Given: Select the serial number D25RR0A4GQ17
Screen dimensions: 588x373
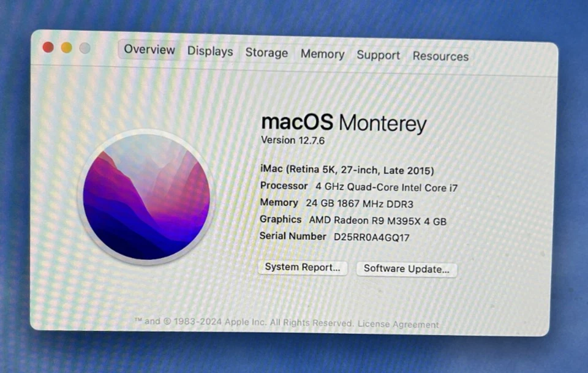Looking at the screenshot, I should pos(369,236).
